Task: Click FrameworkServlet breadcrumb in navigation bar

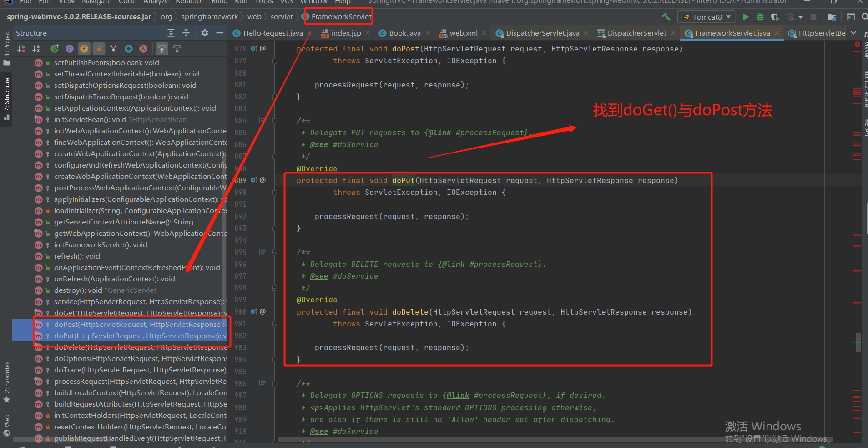Action: click(x=341, y=17)
